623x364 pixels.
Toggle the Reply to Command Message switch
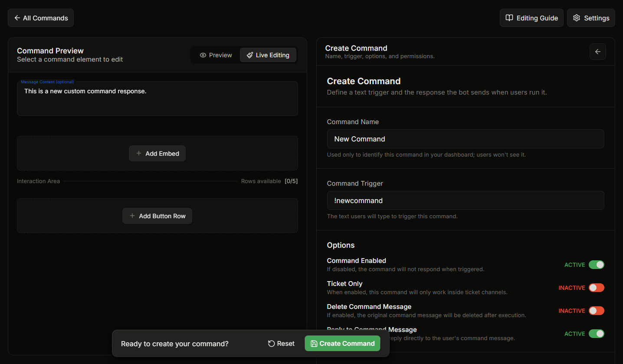(596, 334)
